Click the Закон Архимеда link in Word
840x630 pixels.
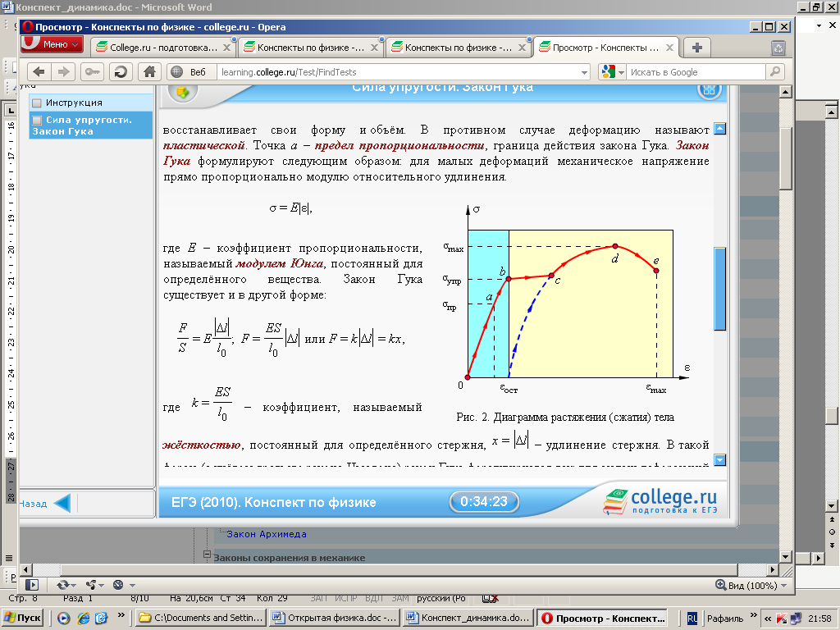click(267, 534)
